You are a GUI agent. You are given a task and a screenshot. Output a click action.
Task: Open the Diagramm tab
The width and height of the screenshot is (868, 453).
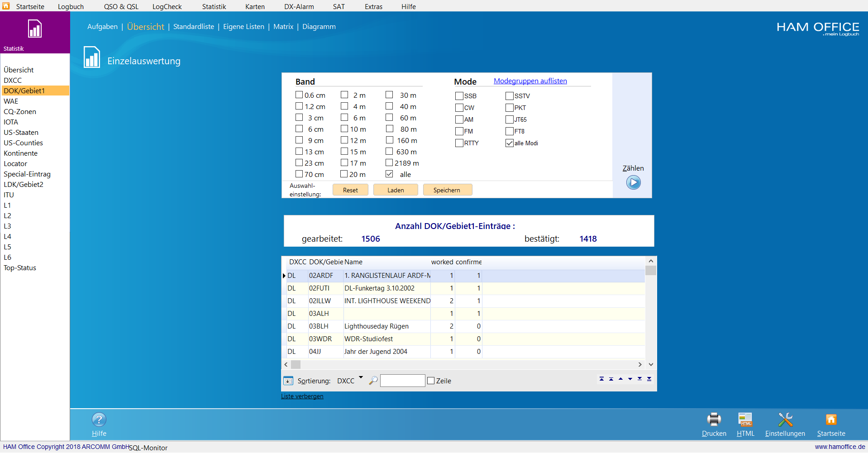point(319,27)
